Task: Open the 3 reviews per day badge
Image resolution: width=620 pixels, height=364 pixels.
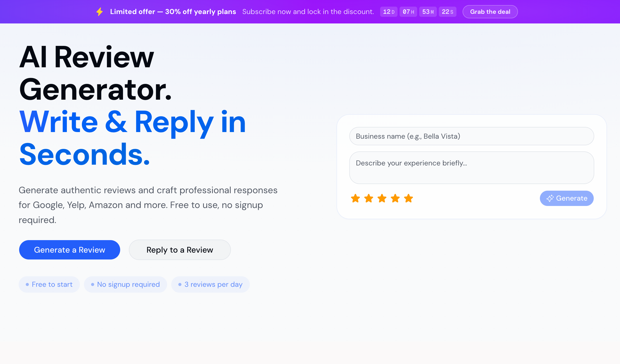Action: coord(210,284)
